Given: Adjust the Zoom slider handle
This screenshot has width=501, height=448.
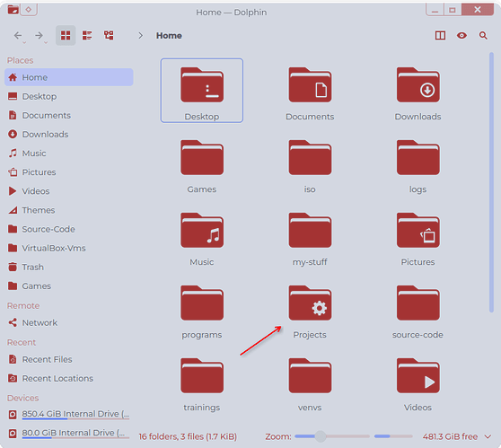Looking at the screenshot, I should click(x=321, y=436).
